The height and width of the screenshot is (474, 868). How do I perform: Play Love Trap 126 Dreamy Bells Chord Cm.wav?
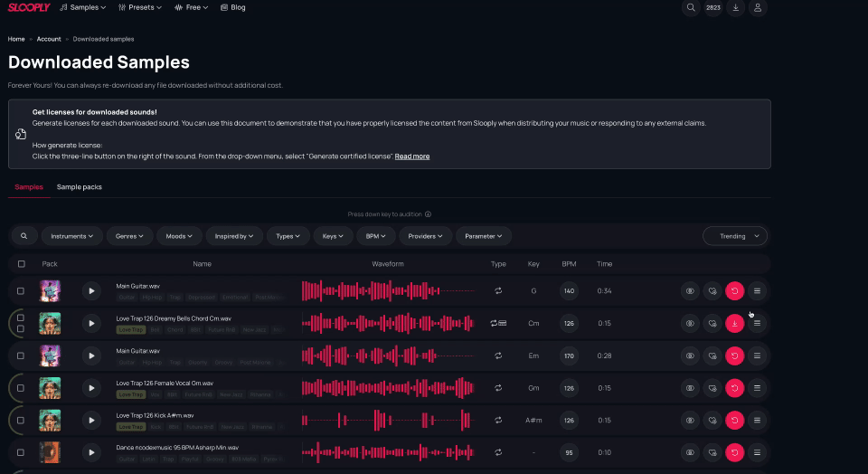pos(91,323)
